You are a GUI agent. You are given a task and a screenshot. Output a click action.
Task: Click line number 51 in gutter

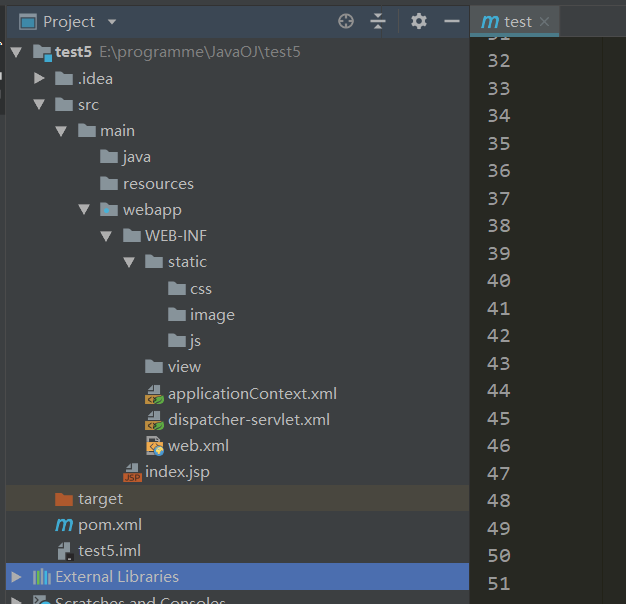(499, 584)
